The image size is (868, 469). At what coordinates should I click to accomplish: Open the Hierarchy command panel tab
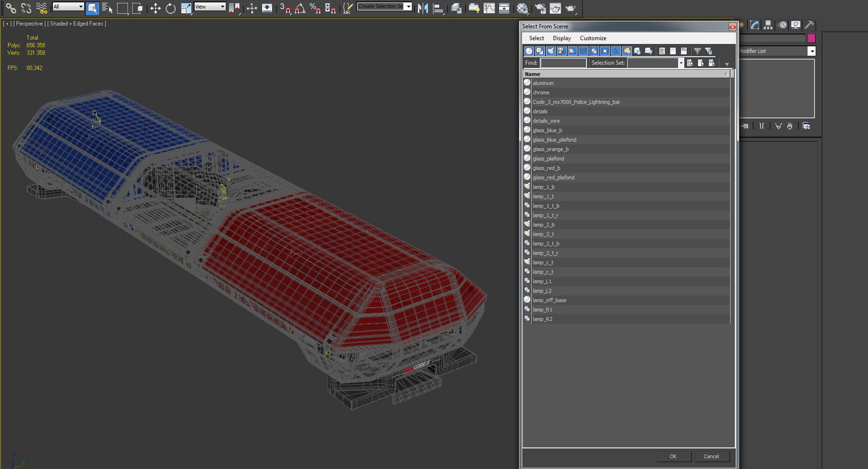[x=768, y=25]
